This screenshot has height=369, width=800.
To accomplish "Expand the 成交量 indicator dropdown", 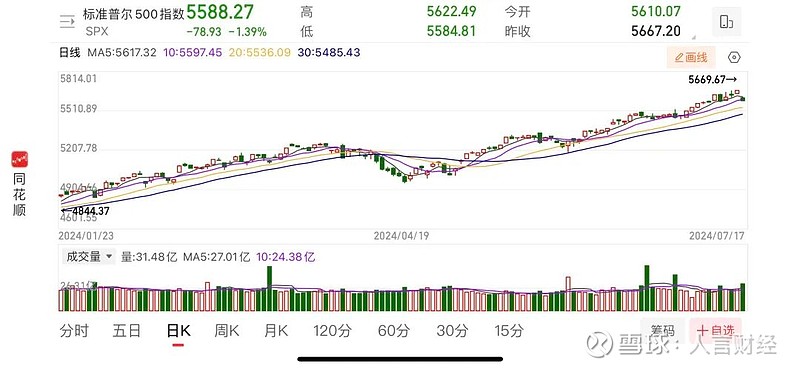I will point(88,257).
